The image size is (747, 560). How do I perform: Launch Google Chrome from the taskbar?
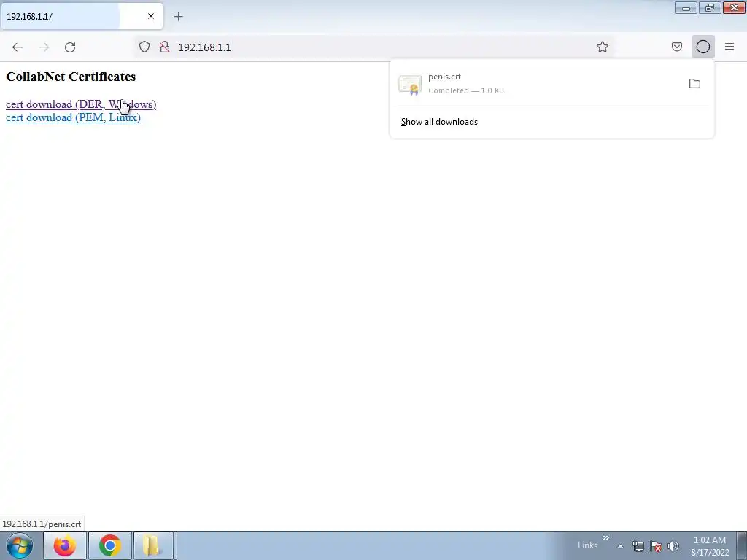click(x=110, y=545)
